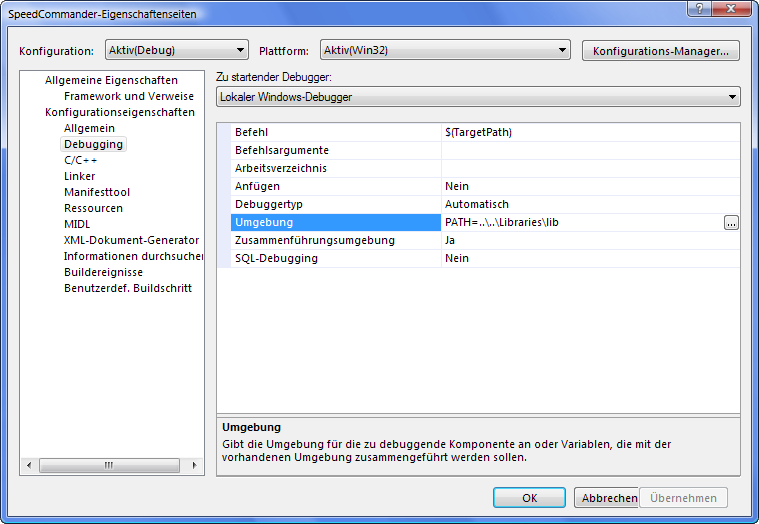Screen dimensions: 759x524
Task: Select the Anfügen property row
Action: pos(335,186)
